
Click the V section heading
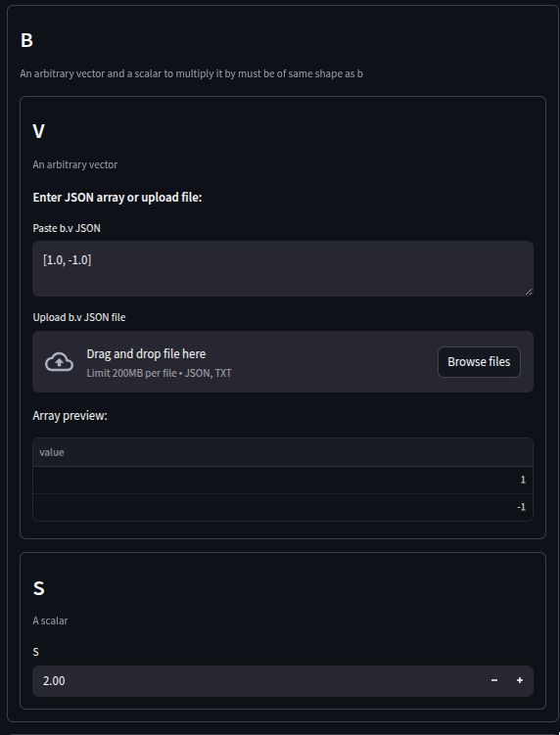tap(38, 131)
